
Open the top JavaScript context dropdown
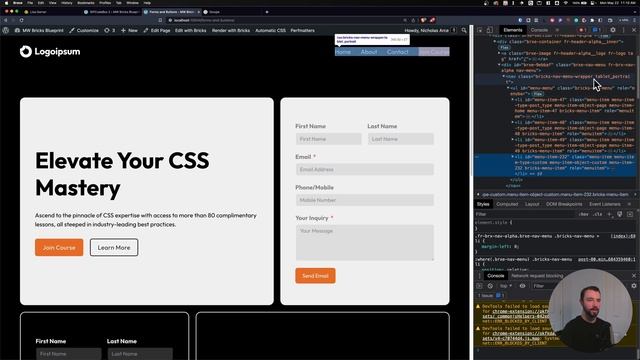tap(506, 286)
